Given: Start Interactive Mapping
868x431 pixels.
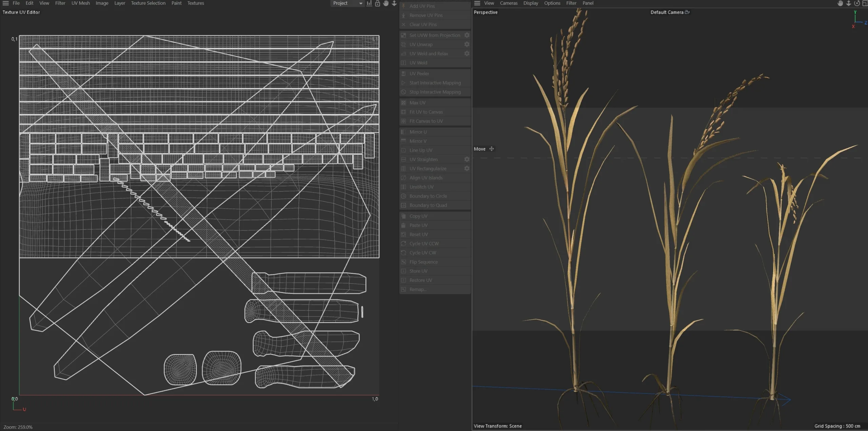Looking at the screenshot, I should [435, 83].
